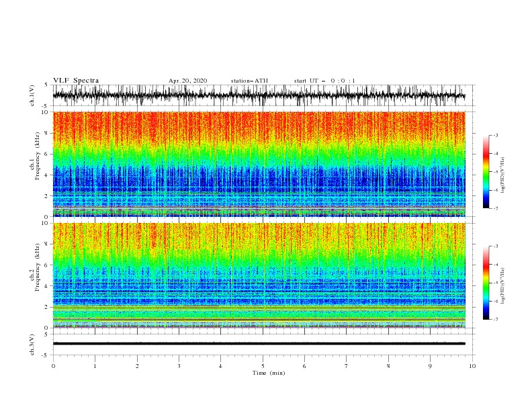The image size is (532, 411).
Task: Click the flat ch.3 voltage trace
Action: pos(259,344)
